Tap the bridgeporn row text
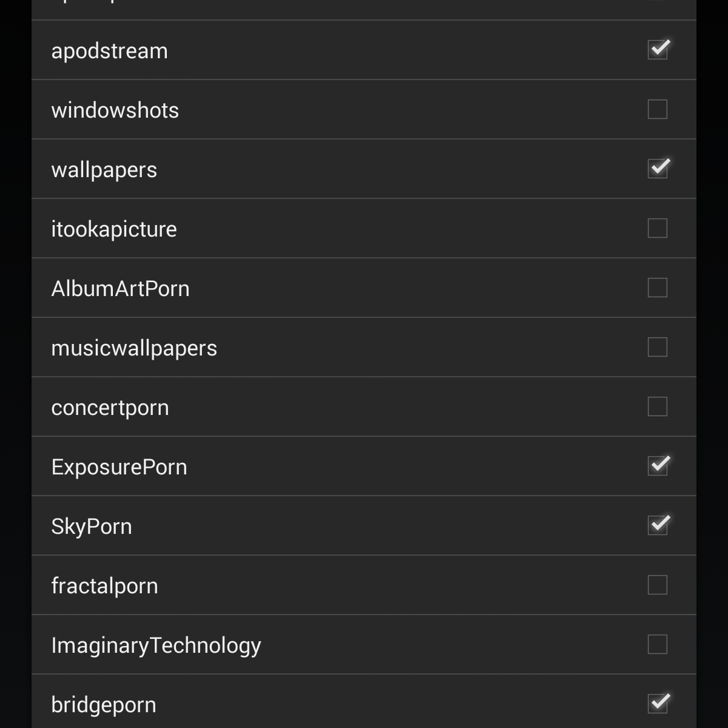Image resolution: width=728 pixels, height=728 pixels. pyautogui.click(x=104, y=705)
